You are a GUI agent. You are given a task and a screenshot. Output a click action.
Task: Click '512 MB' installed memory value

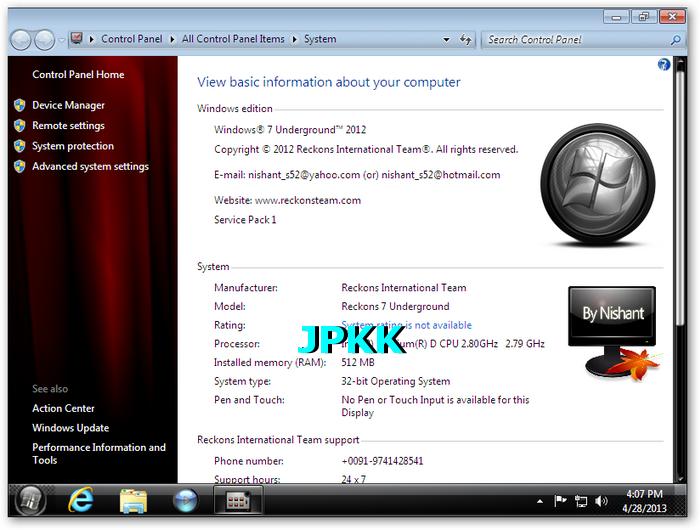[358, 362]
